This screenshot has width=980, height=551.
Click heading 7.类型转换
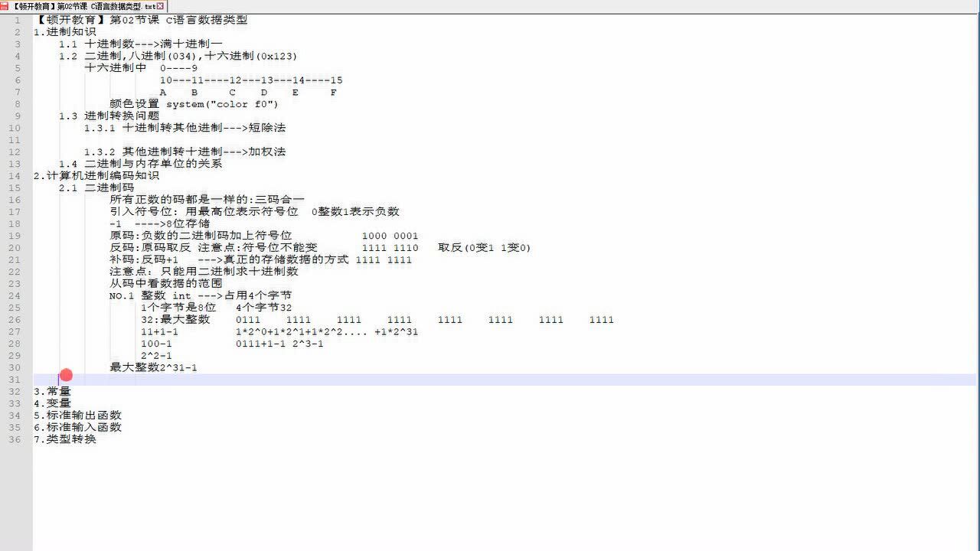pyautogui.click(x=65, y=439)
